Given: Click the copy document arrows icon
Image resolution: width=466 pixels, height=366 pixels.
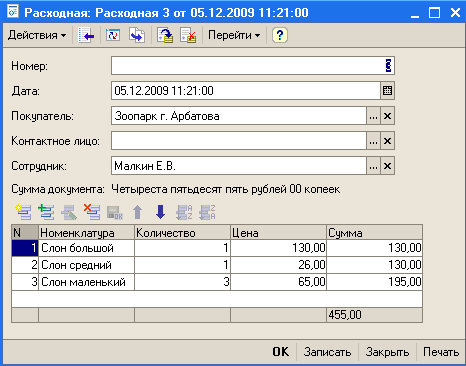Looking at the screenshot, I should [x=137, y=35].
